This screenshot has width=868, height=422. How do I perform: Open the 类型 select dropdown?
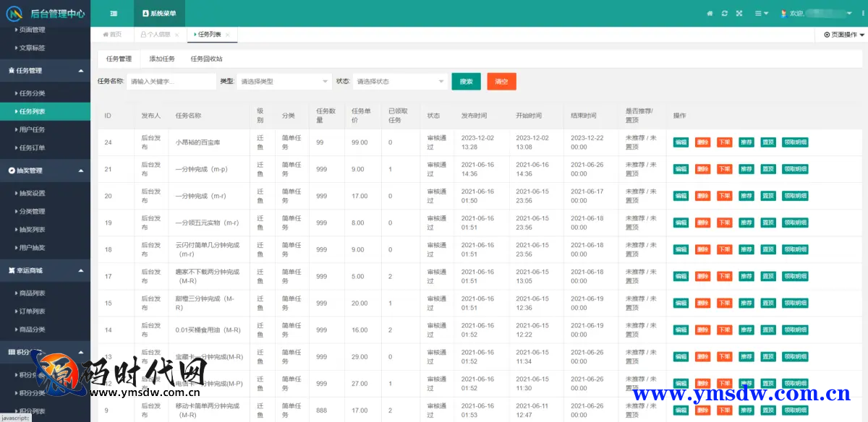point(284,82)
